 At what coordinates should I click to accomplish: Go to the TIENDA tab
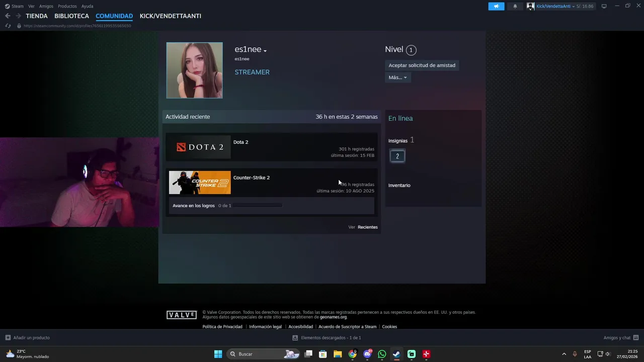(37, 16)
